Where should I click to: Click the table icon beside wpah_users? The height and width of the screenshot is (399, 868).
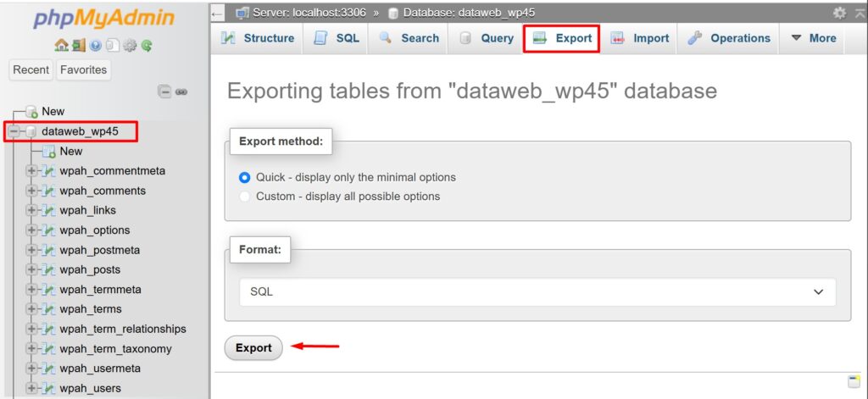[48, 389]
